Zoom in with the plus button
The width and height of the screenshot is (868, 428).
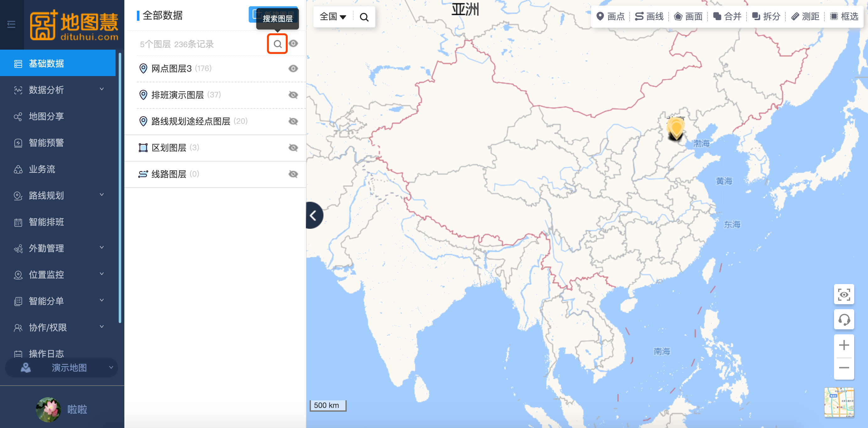point(844,345)
